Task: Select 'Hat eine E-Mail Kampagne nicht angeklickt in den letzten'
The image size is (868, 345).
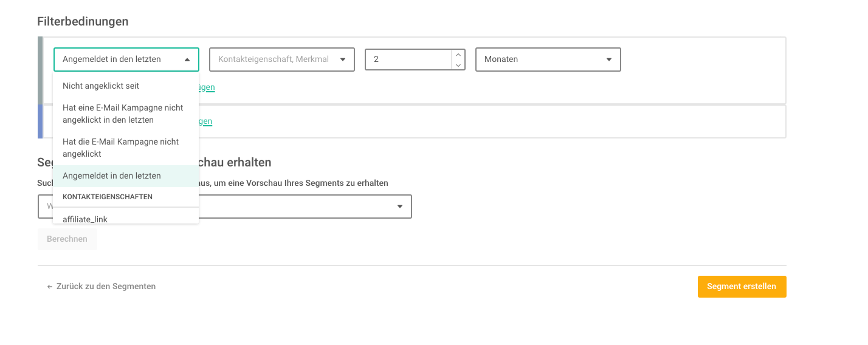Action: pyautogui.click(x=126, y=114)
